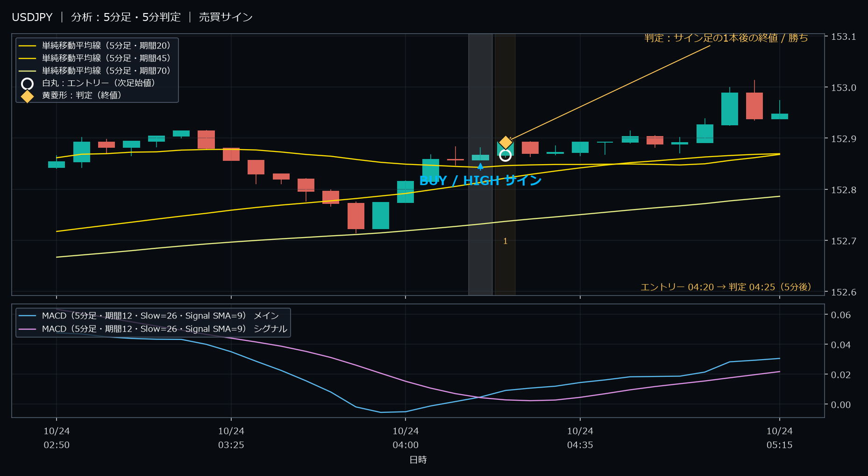Click the 153.1 price axis label
Image resolution: width=868 pixels, height=476 pixels.
click(x=843, y=36)
